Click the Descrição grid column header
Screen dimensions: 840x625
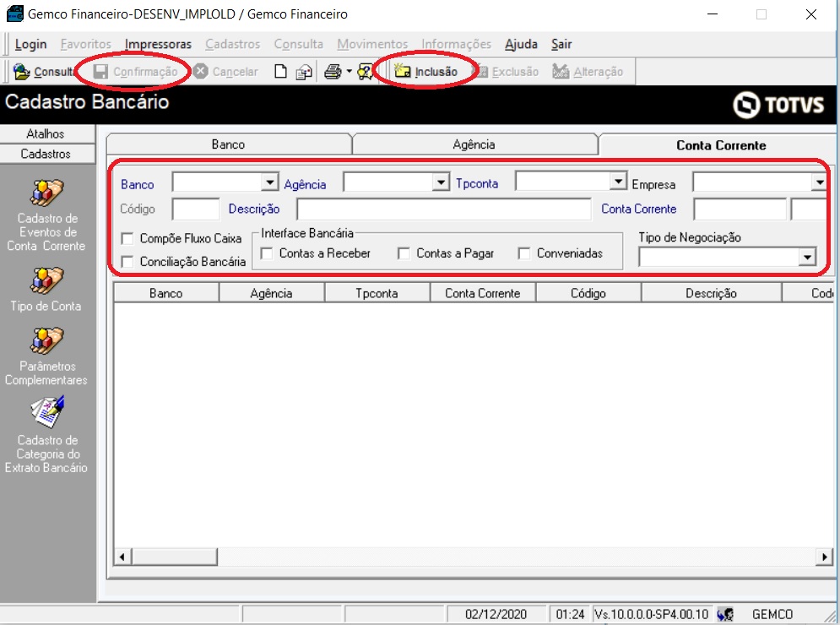[x=711, y=293]
